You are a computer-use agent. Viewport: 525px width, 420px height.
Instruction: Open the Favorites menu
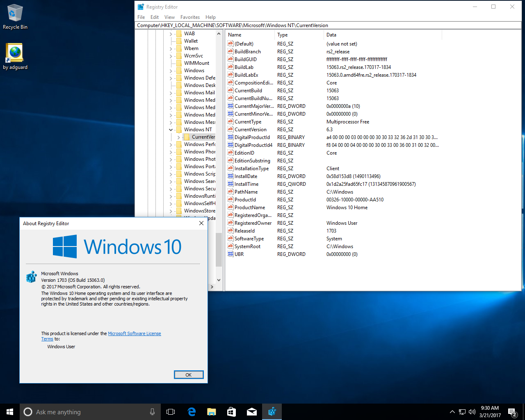pyautogui.click(x=190, y=17)
